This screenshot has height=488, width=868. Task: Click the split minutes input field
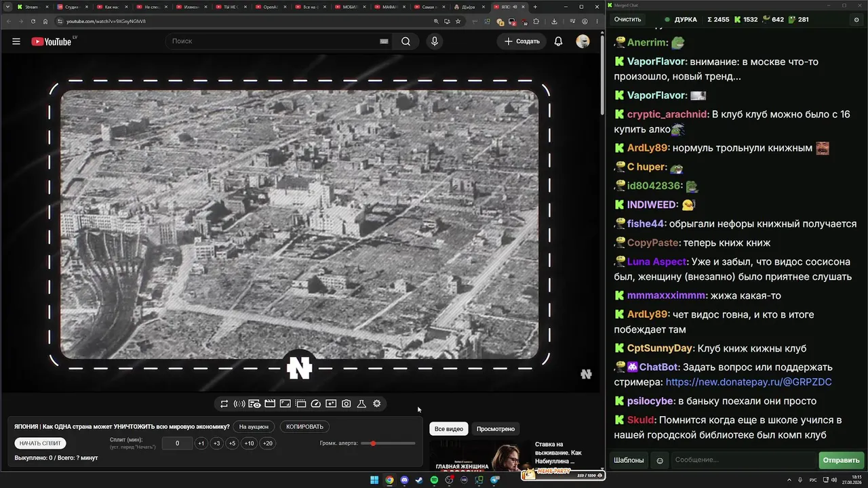pyautogui.click(x=178, y=443)
